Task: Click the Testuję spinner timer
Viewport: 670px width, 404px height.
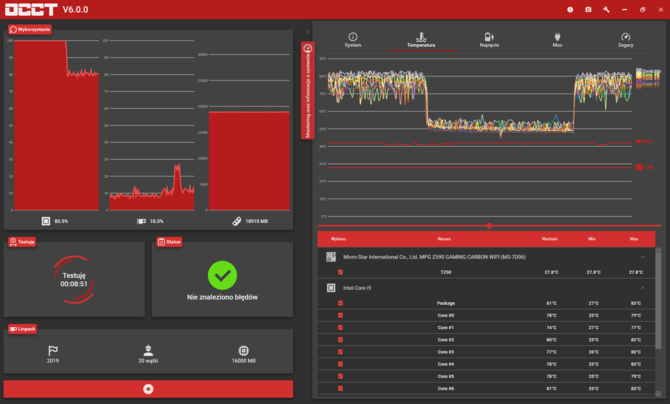Action: point(74,280)
